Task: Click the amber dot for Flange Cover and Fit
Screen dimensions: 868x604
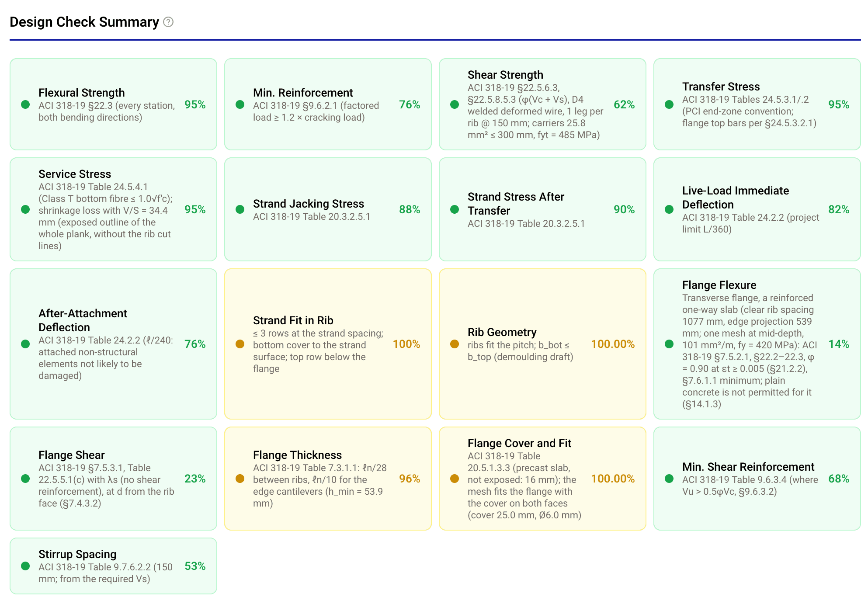Action: click(x=455, y=479)
